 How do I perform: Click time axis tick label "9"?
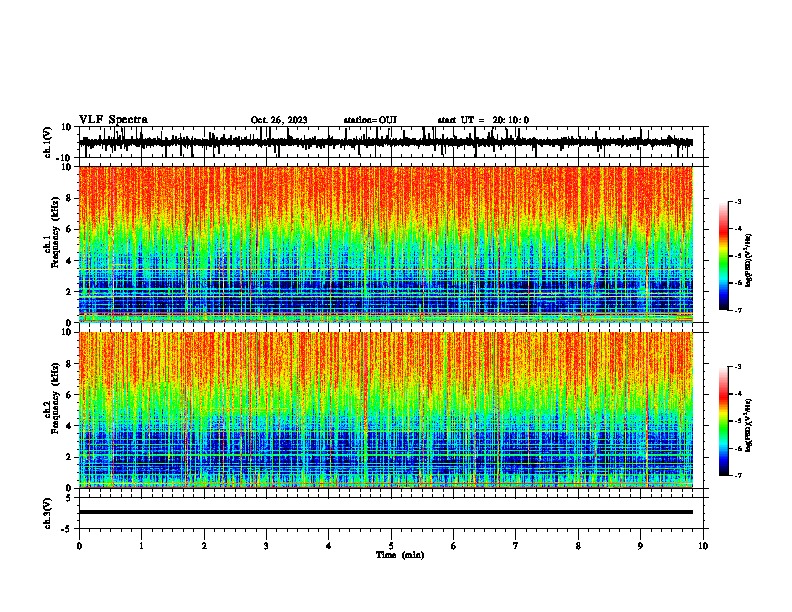click(x=640, y=545)
